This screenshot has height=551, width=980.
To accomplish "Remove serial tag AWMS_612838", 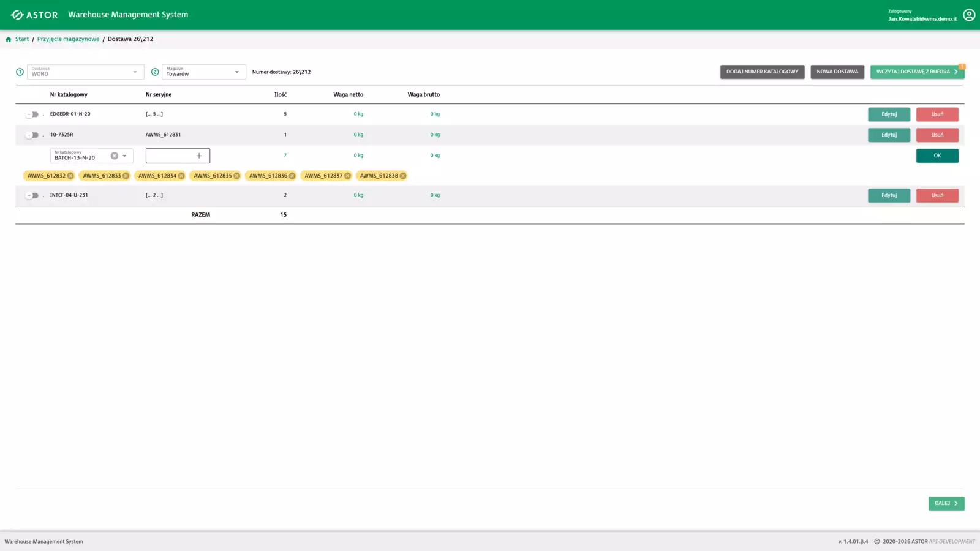I will pyautogui.click(x=403, y=176).
